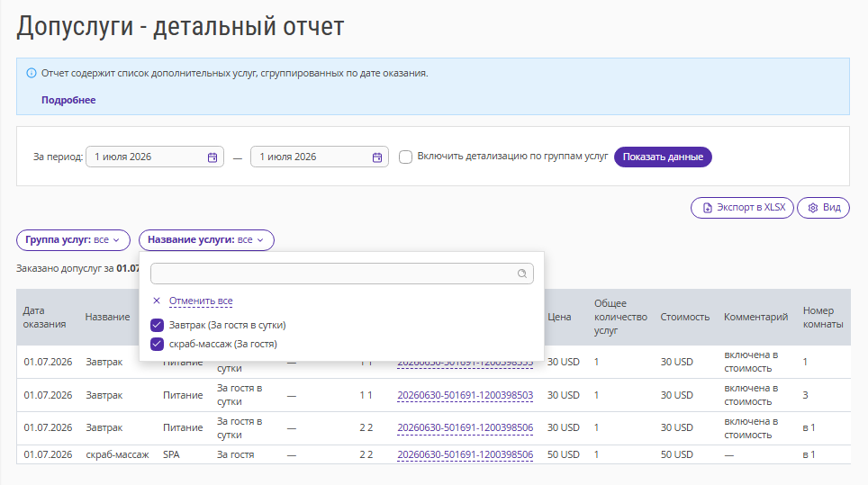
Task: Focus the service name search field
Action: (x=341, y=274)
